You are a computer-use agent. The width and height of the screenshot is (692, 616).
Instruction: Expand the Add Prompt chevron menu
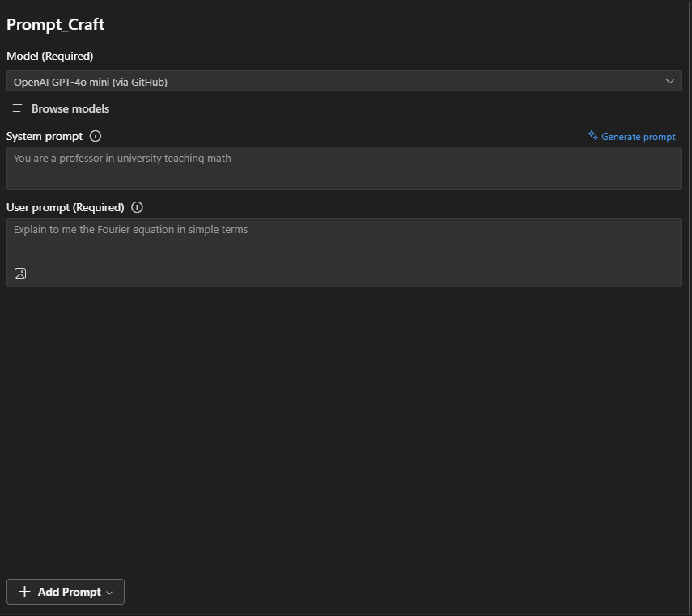(x=110, y=593)
